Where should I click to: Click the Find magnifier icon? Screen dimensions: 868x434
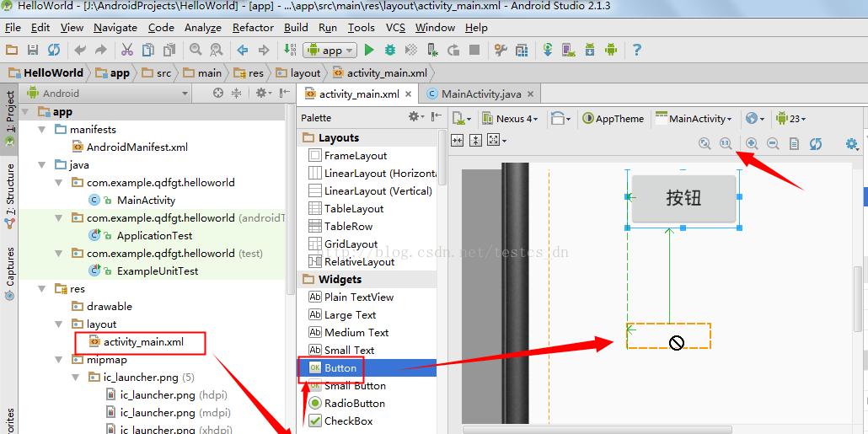196,50
